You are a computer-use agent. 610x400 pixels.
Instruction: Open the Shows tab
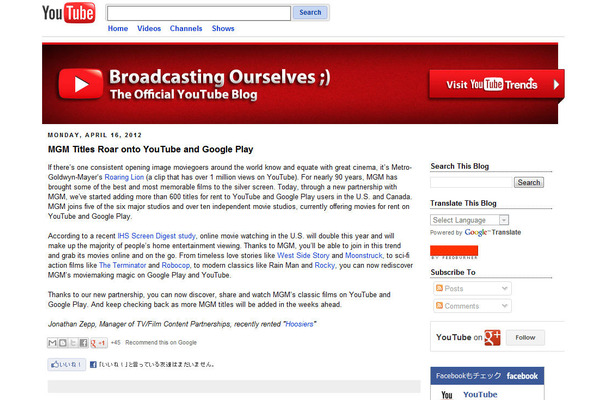(223, 28)
